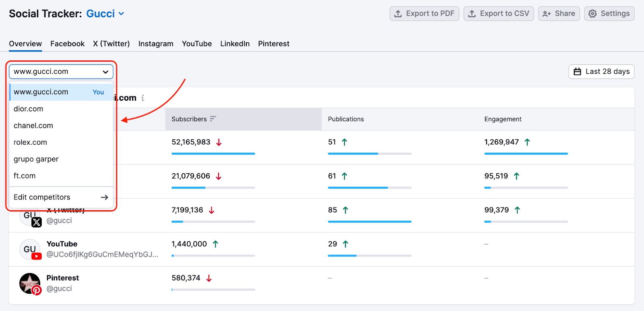Click the gear icon in Settings
This screenshot has width=644, height=311.
(x=592, y=14)
